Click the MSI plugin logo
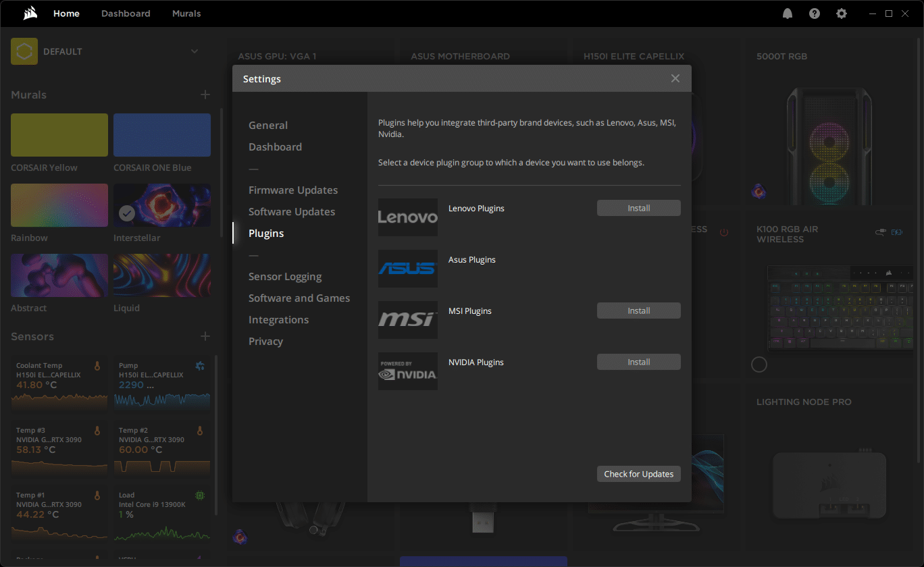This screenshot has width=924, height=567. (x=408, y=320)
